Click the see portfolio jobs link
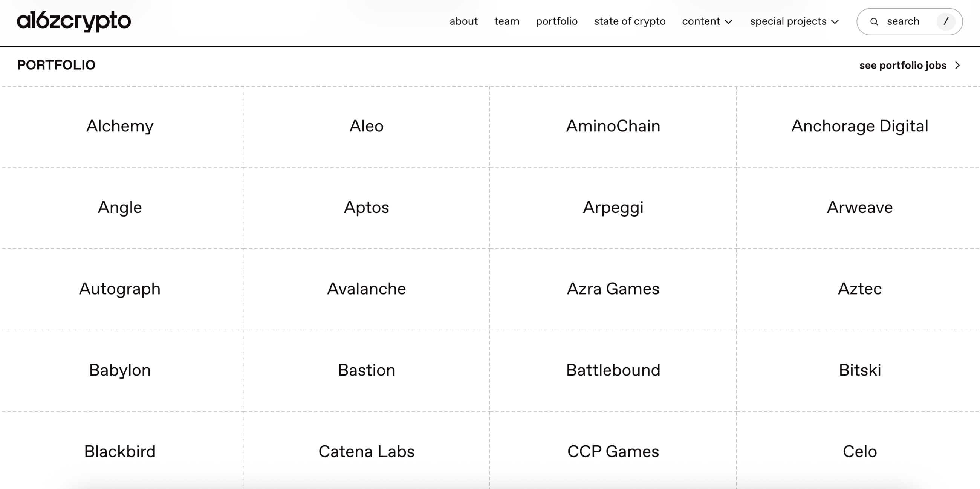 pos(902,66)
